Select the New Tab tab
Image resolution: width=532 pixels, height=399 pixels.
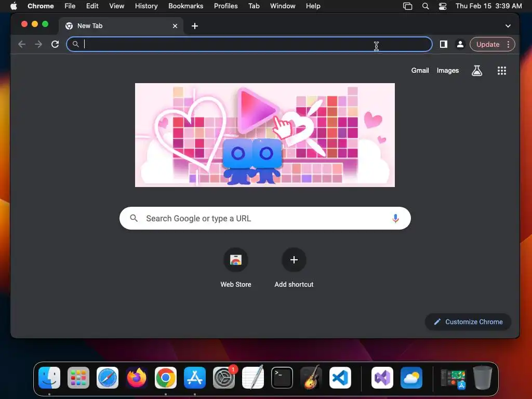(x=121, y=26)
